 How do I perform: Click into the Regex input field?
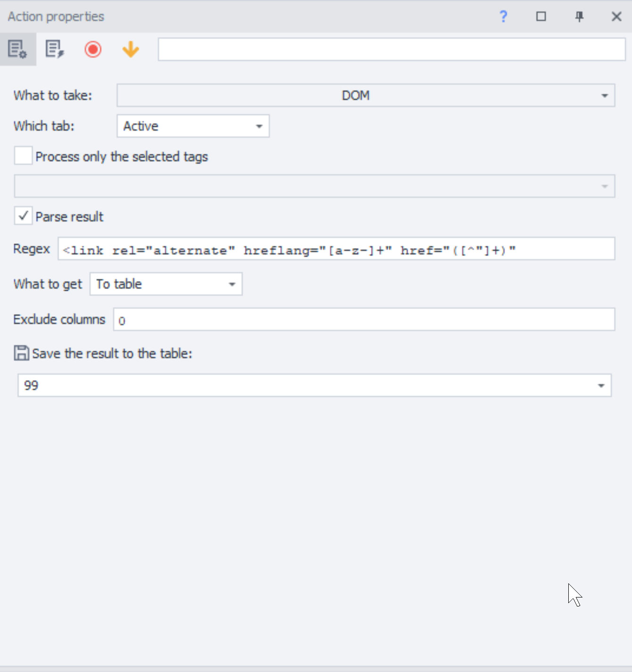(x=336, y=249)
